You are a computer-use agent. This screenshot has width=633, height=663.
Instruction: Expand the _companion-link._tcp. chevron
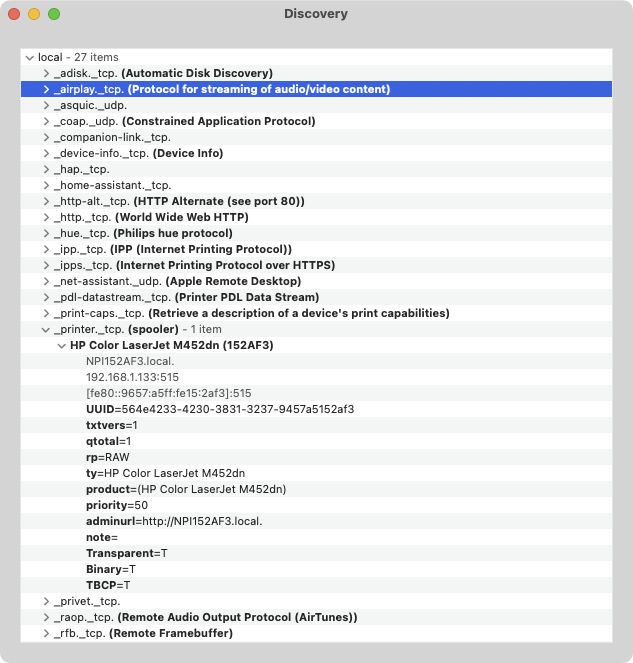pos(46,137)
